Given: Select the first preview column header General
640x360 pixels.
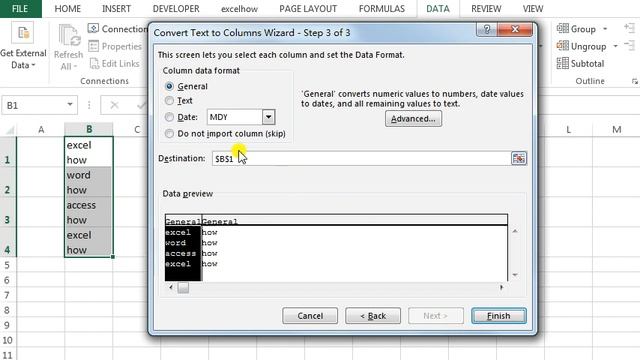Looking at the screenshot, I should 183,221.
